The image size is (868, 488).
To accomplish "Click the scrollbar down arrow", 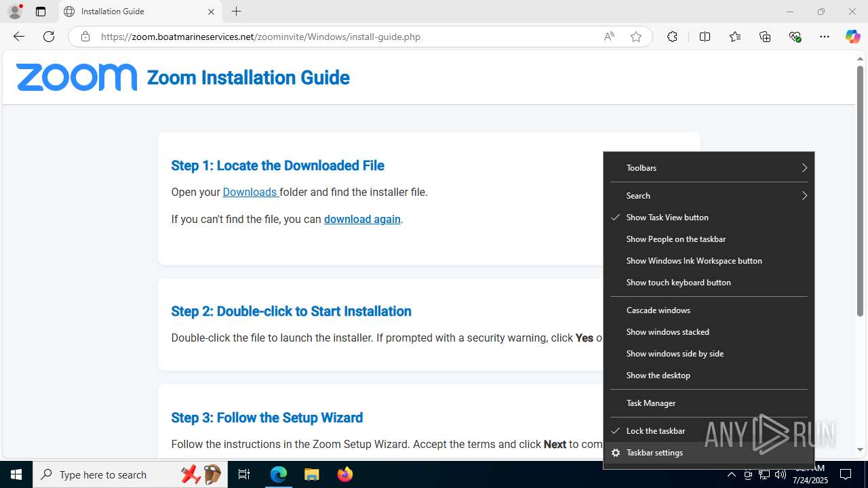I will [860, 449].
